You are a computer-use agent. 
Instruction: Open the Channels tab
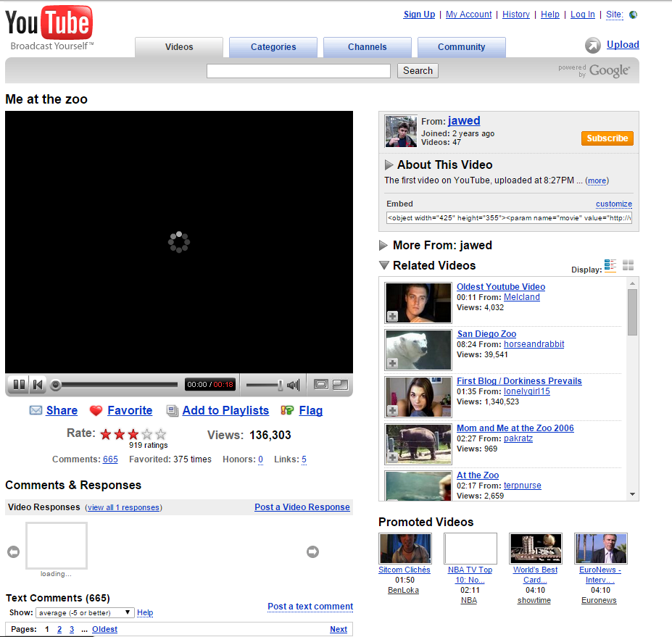pyautogui.click(x=368, y=47)
